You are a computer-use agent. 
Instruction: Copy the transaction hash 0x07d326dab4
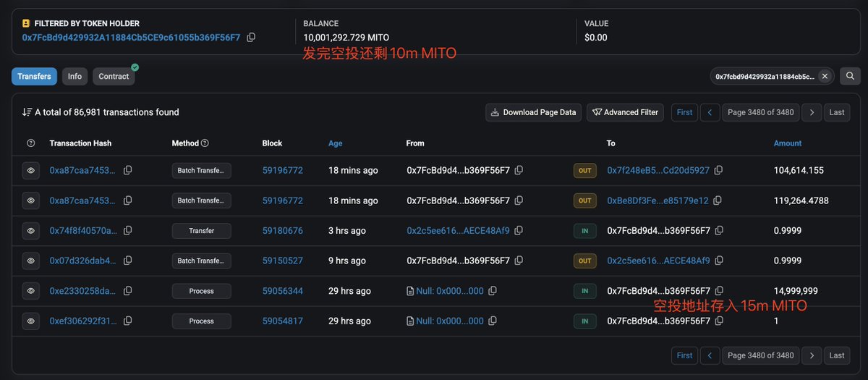tap(127, 261)
